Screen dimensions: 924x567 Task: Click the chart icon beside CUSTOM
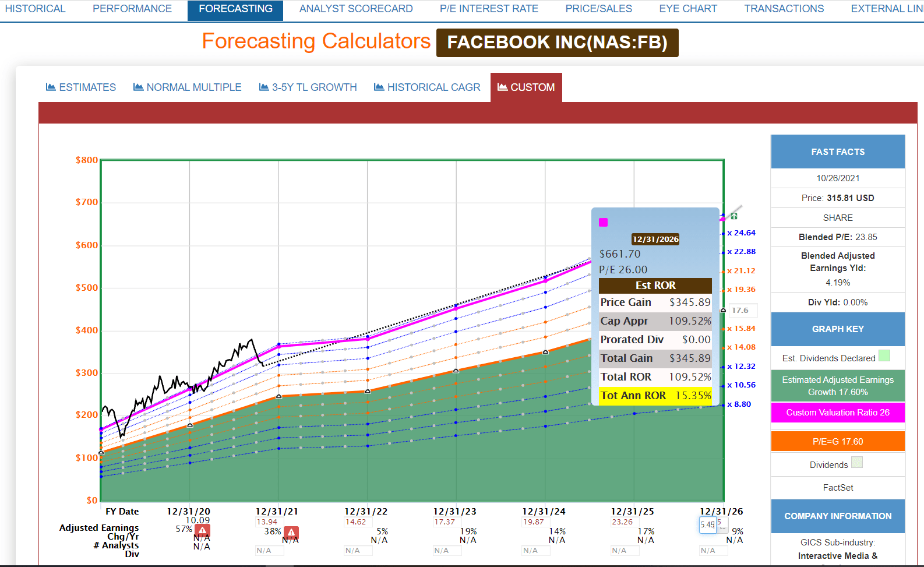502,87
